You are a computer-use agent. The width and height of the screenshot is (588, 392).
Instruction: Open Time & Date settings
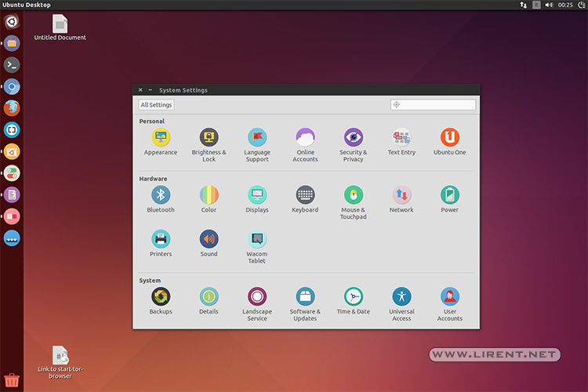click(x=354, y=301)
